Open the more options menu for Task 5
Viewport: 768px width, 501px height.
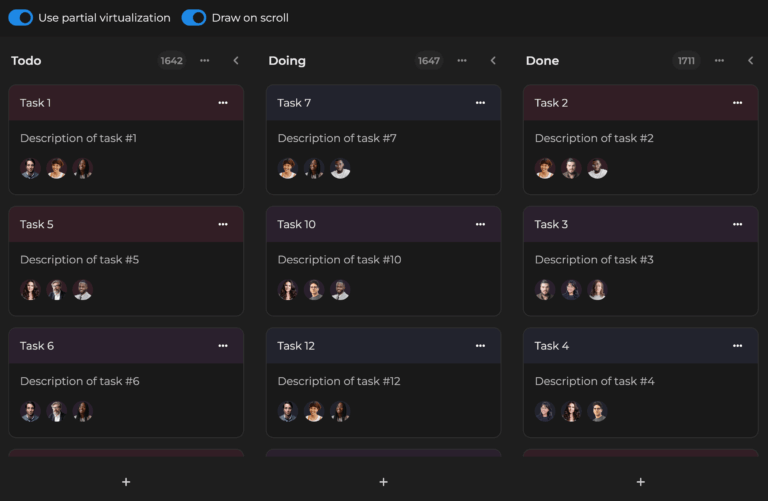click(223, 224)
